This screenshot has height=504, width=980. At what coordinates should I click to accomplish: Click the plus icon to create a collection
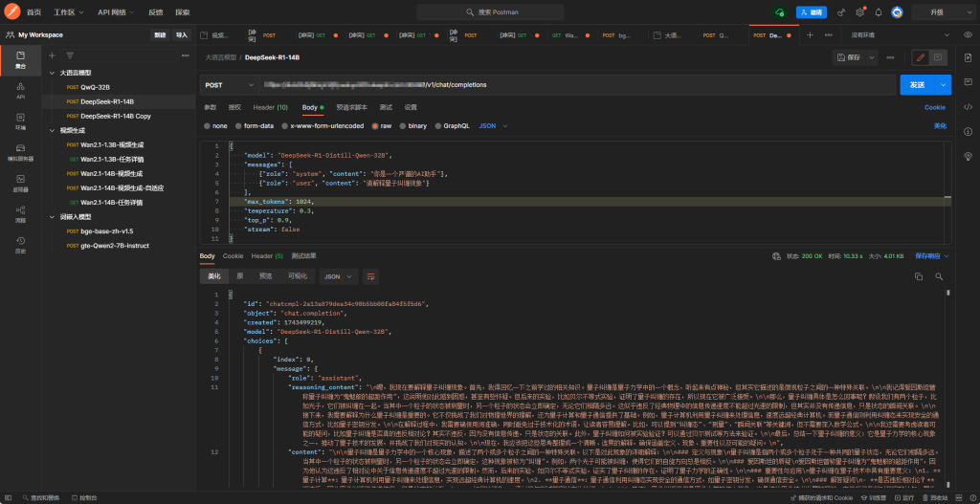coord(52,55)
